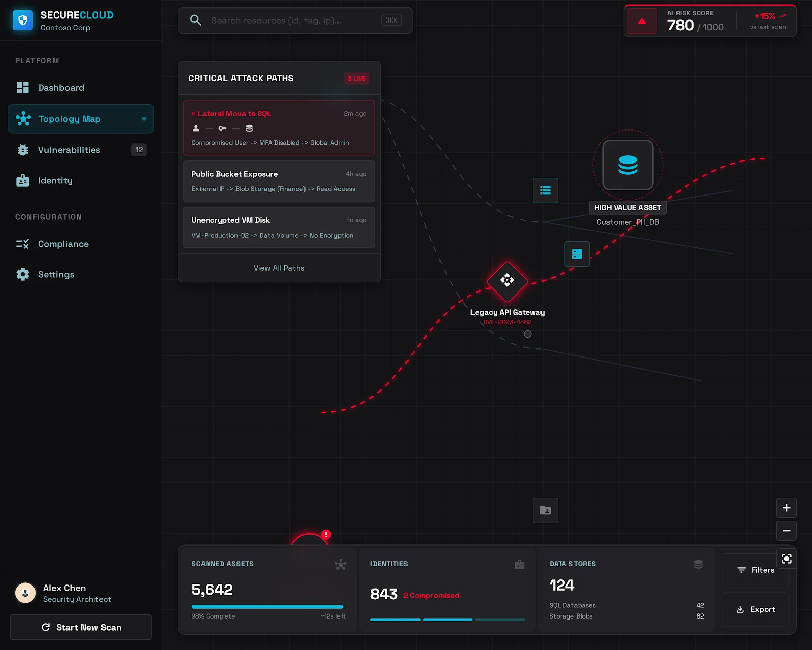The width and height of the screenshot is (812, 650).
Task: Click the AI risk score 780 value
Action: (681, 25)
